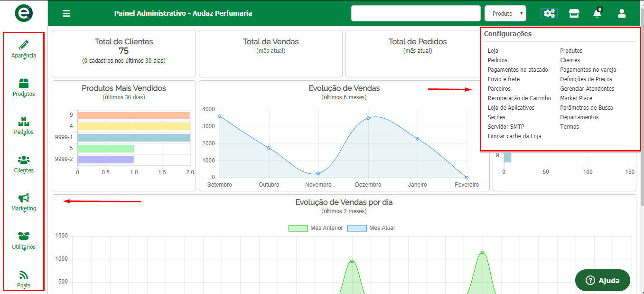644x294 pixels.
Task: Open Gerenciar Atendentes settings
Action: click(x=587, y=89)
